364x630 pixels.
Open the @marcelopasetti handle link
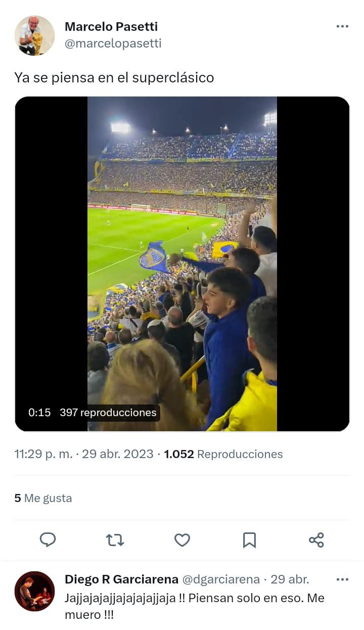click(x=113, y=43)
